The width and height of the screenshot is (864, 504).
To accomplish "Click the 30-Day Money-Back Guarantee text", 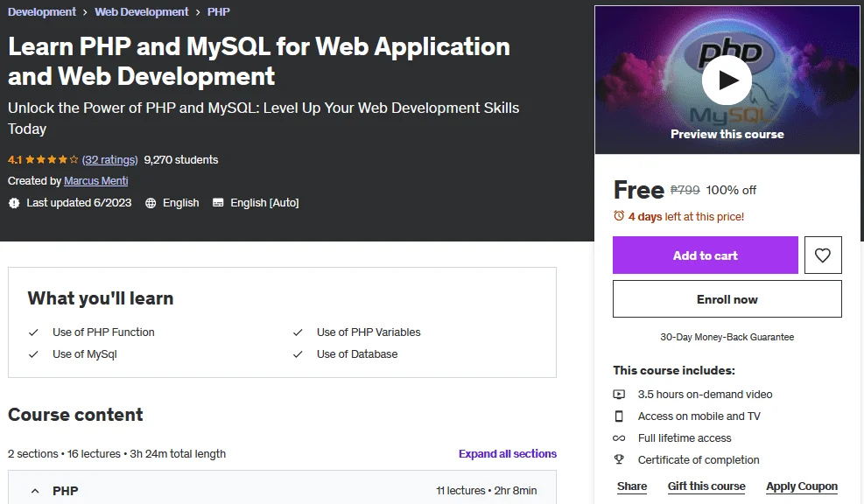I will click(x=727, y=337).
